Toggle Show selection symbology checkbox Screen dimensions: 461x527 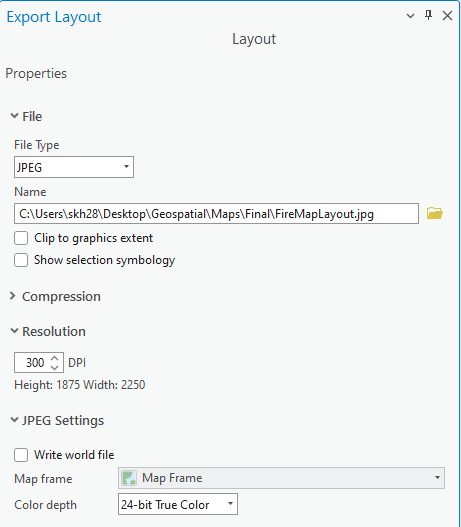[x=21, y=260]
